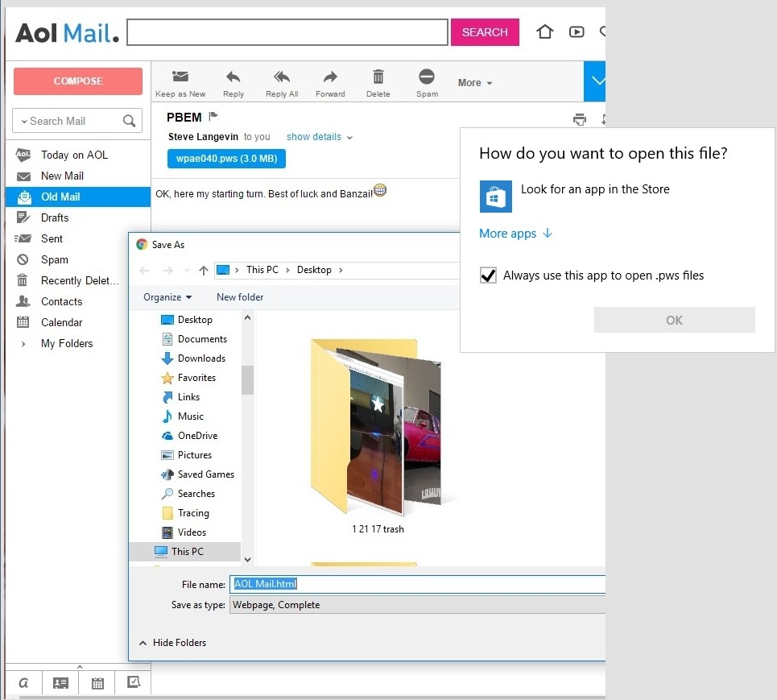Click Desktop in the address breadcrumb

point(314,270)
